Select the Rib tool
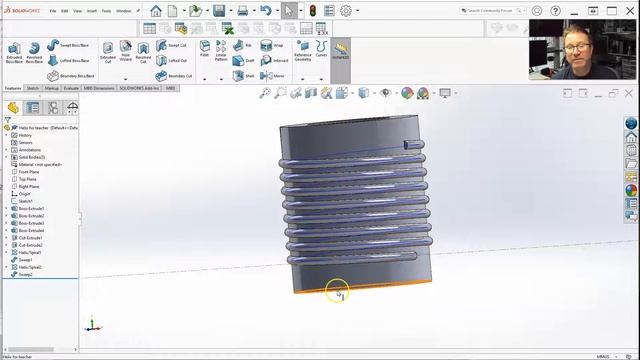640x360 pixels. (242, 45)
